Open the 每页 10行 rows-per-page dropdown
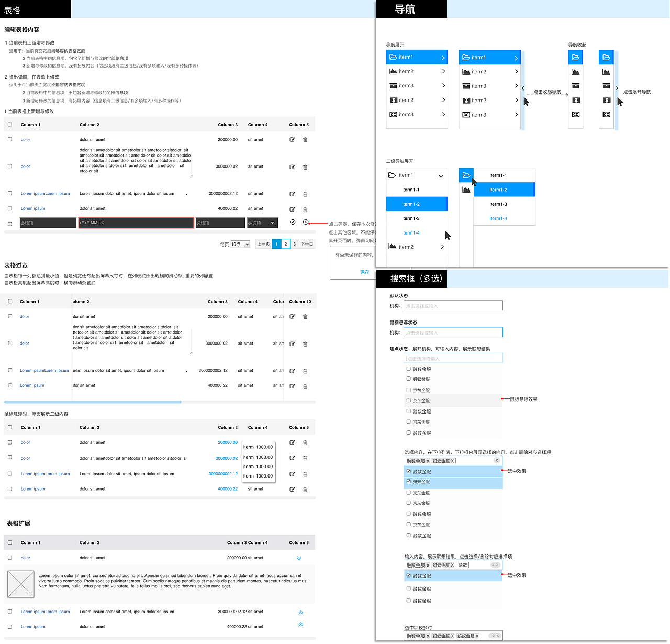 (x=240, y=244)
